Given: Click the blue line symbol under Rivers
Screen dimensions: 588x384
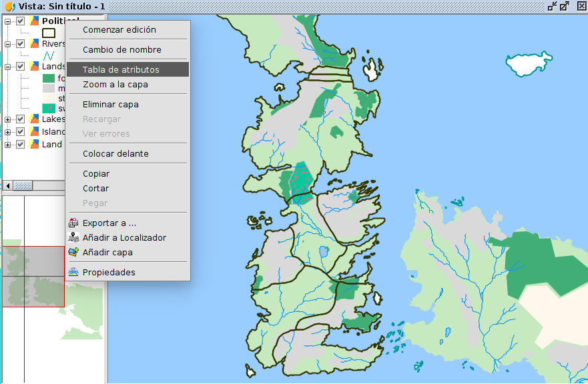Looking at the screenshot, I should coord(49,55).
